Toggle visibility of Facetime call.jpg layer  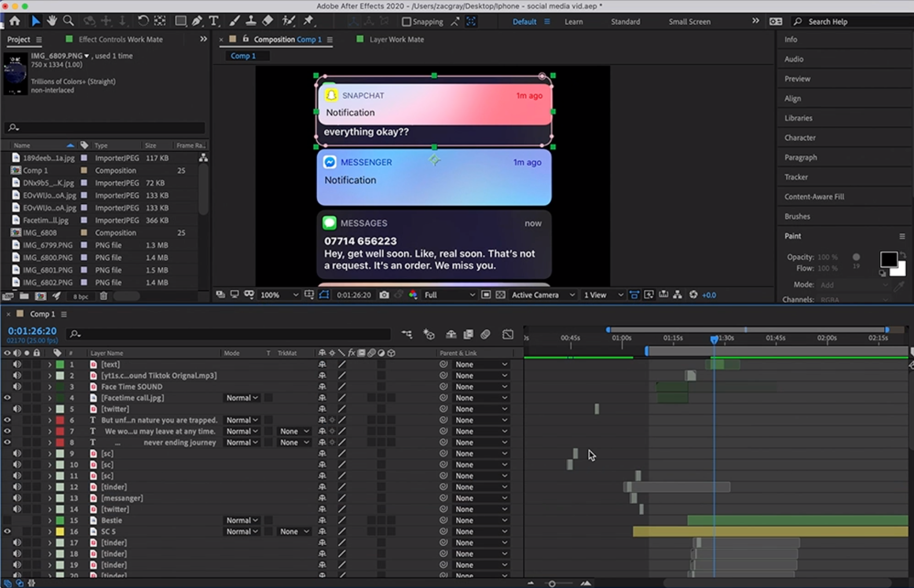click(7, 398)
